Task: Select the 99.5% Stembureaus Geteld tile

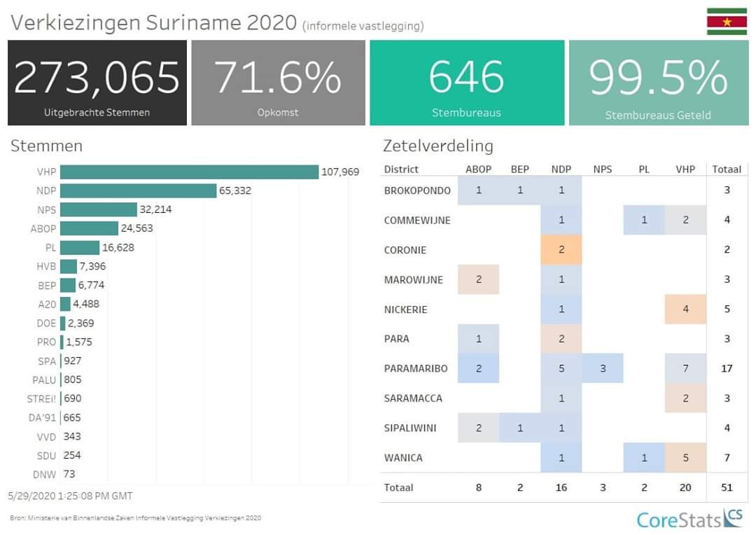Action: coord(658,83)
